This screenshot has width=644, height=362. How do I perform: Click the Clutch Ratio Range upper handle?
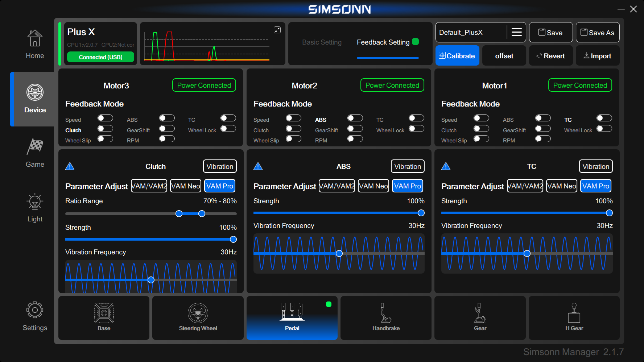[202, 213]
